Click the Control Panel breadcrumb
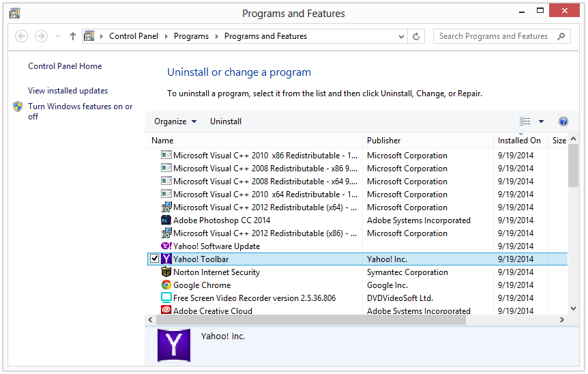This screenshot has width=588, height=374. [x=134, y=36]
